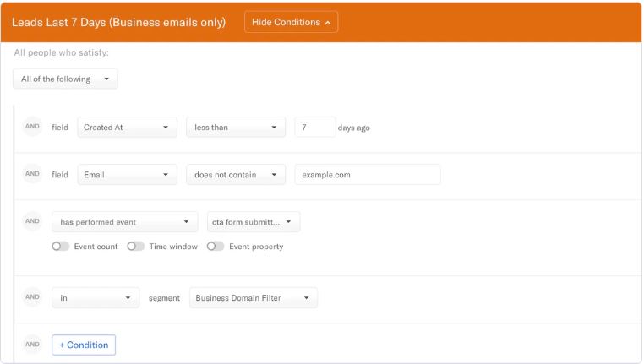Enable the Event property toggle
644x364 pixels.
coord(216,247)
